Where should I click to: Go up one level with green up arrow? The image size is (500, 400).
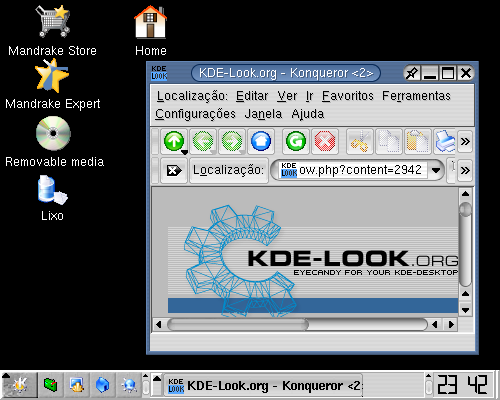[x=174, y=141]
